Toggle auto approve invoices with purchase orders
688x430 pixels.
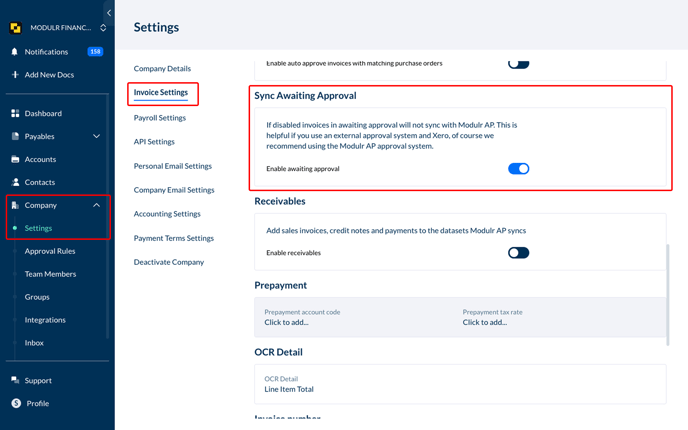[519, 64]
